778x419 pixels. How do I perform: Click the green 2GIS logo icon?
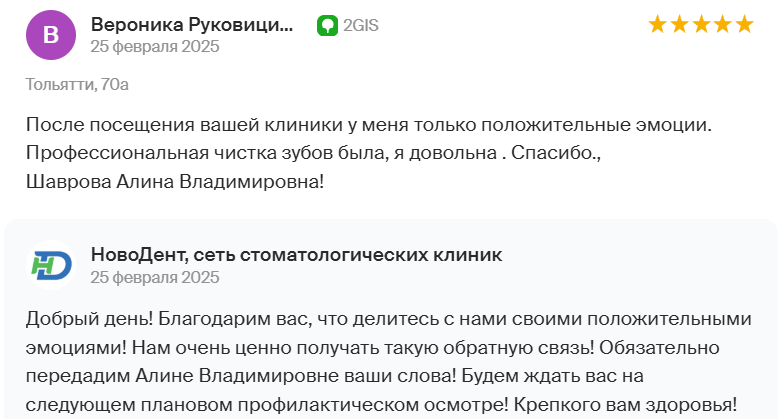coord(327,25)
